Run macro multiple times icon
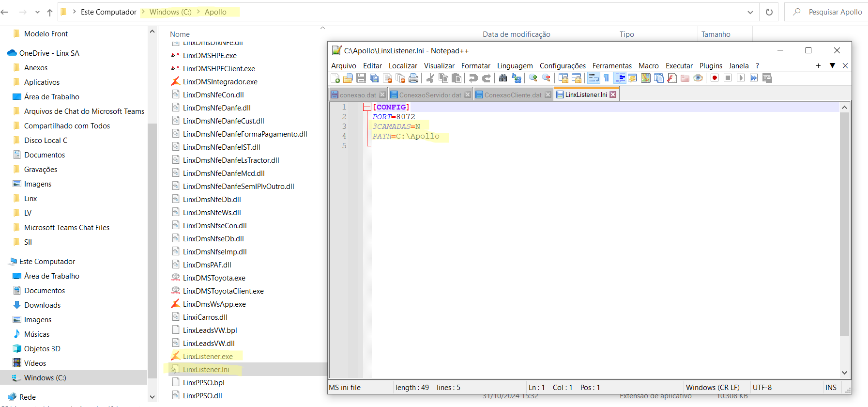This screenshot has width=868, height=407. (754, 78)
